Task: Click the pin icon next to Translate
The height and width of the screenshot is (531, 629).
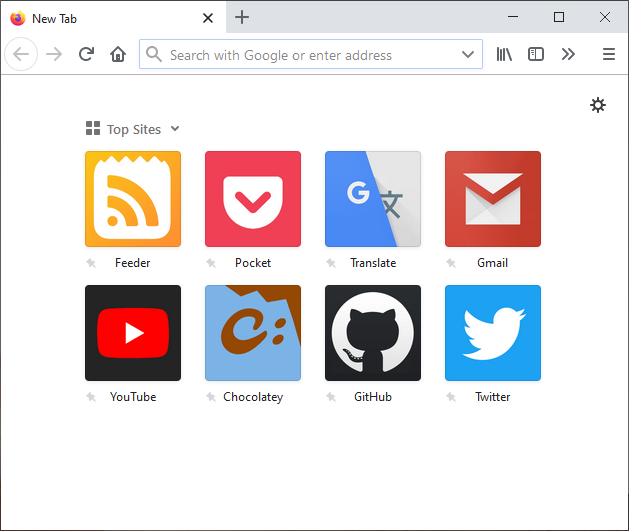Action: click(x=331, y=263)
